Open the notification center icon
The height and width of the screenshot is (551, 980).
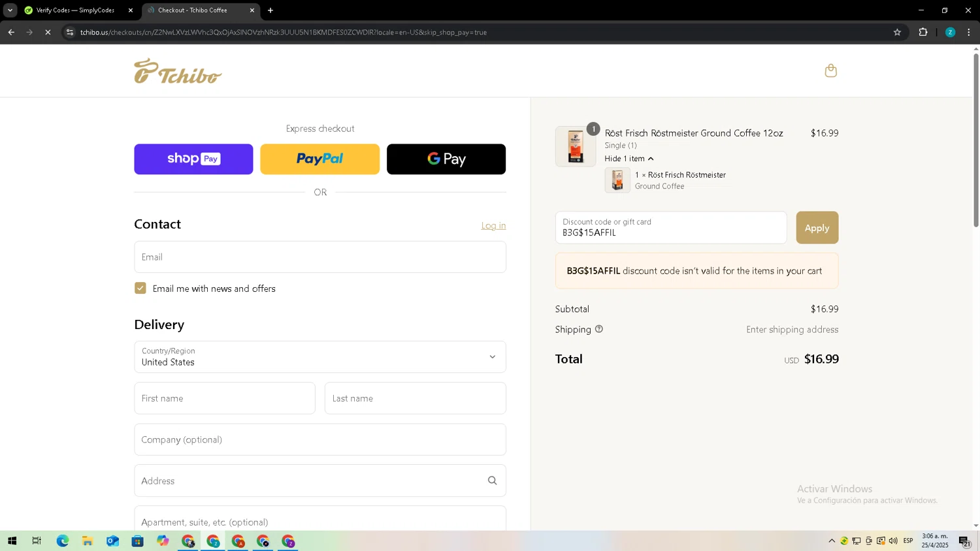point(964,541)
